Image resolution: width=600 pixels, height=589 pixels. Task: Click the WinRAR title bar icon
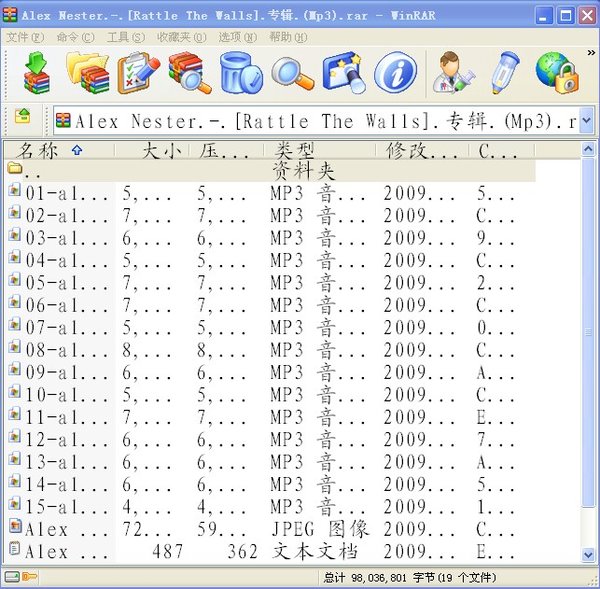[10, 15]
